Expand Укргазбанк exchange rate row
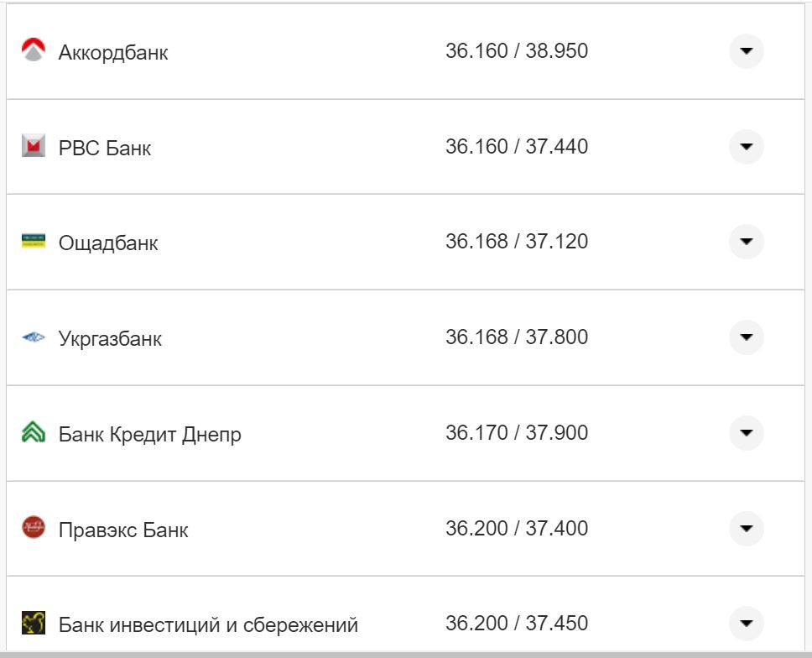Viewport: 812px width, 658px height. (746, 337)
